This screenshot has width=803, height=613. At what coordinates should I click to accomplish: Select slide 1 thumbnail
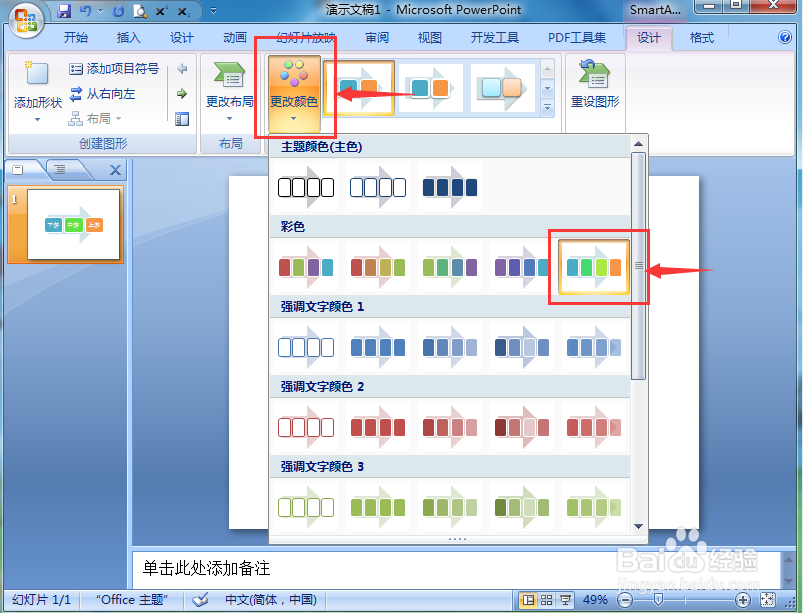[x=73, y=224]
